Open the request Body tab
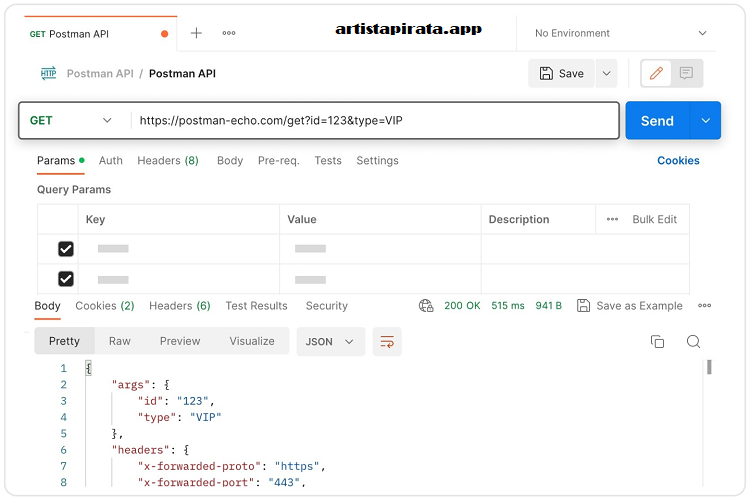 (x=230, y=160)
